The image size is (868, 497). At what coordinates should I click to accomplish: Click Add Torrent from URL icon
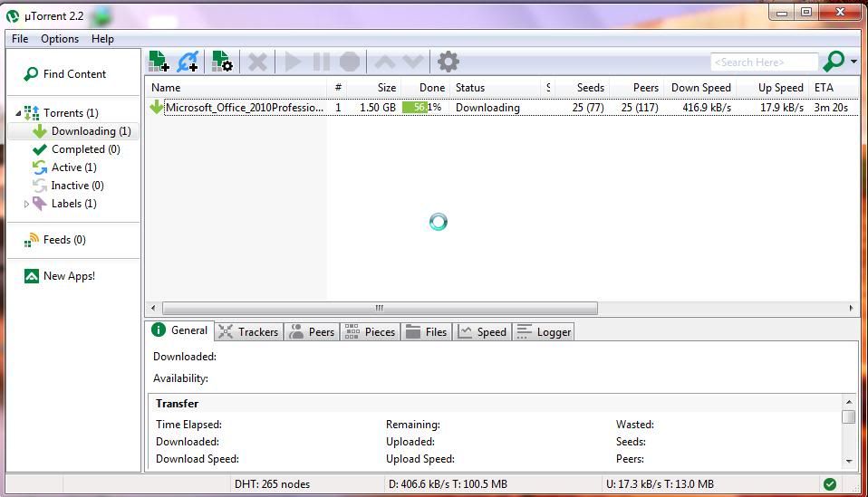[x=188, y=62]
